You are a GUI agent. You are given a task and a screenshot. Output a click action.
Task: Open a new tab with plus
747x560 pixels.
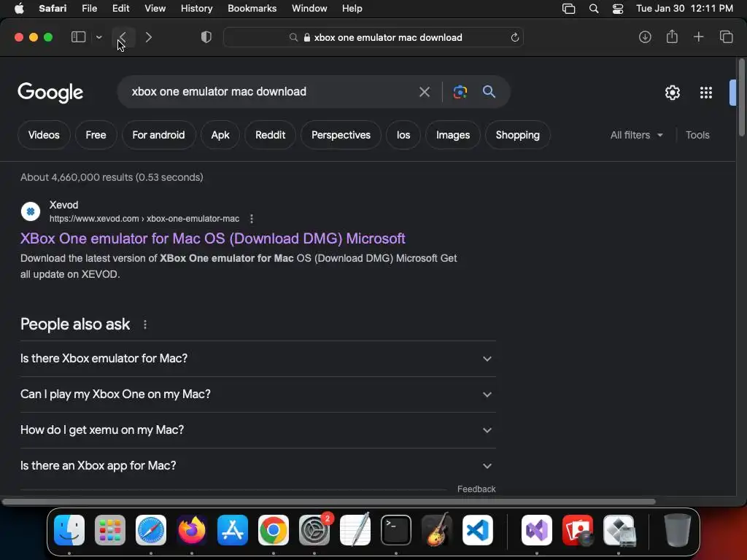[x=698, y=36]
